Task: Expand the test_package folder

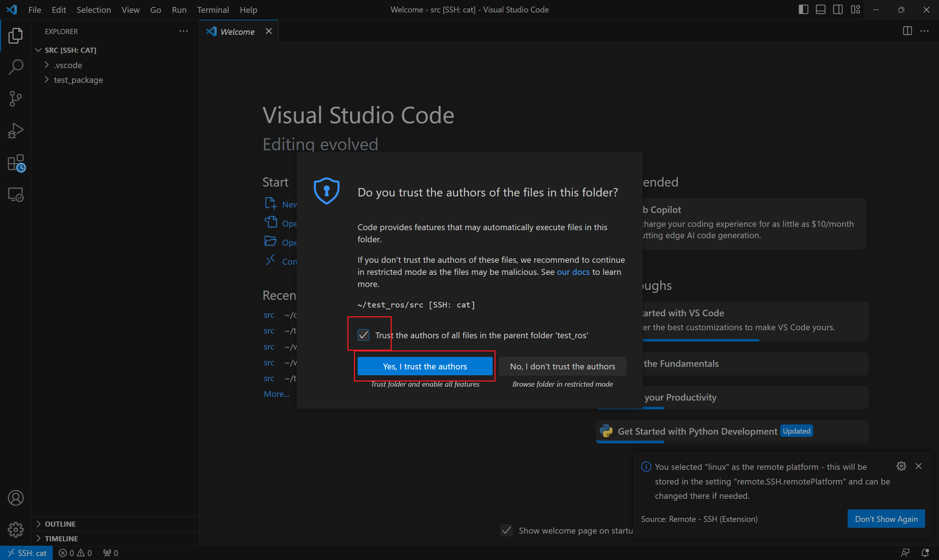Action: 115,80
